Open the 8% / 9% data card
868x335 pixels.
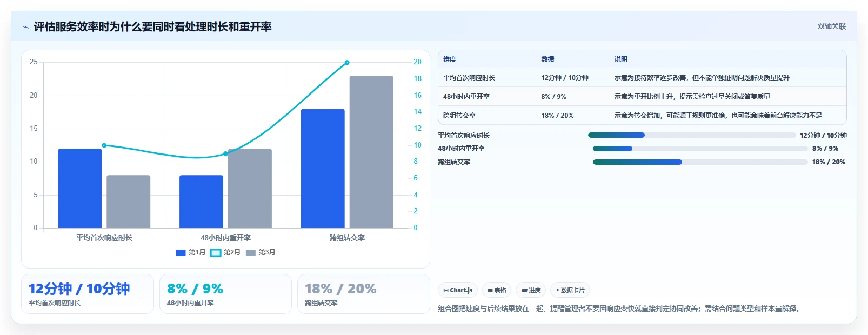[225, 294]
